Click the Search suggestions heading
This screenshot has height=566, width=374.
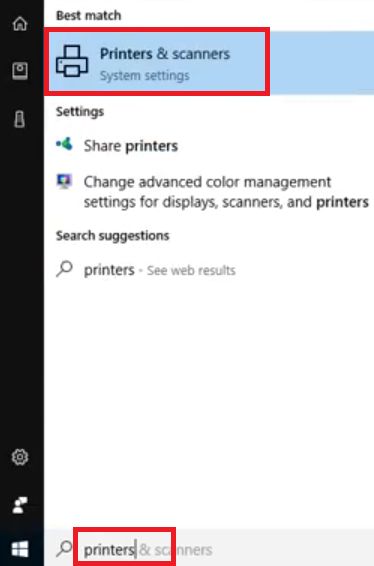[x=112, y=236]
